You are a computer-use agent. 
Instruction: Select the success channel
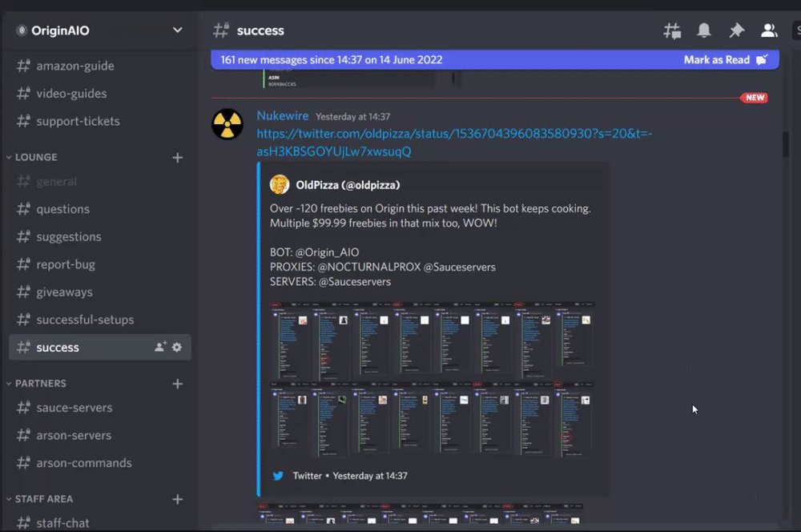(100, 347)
